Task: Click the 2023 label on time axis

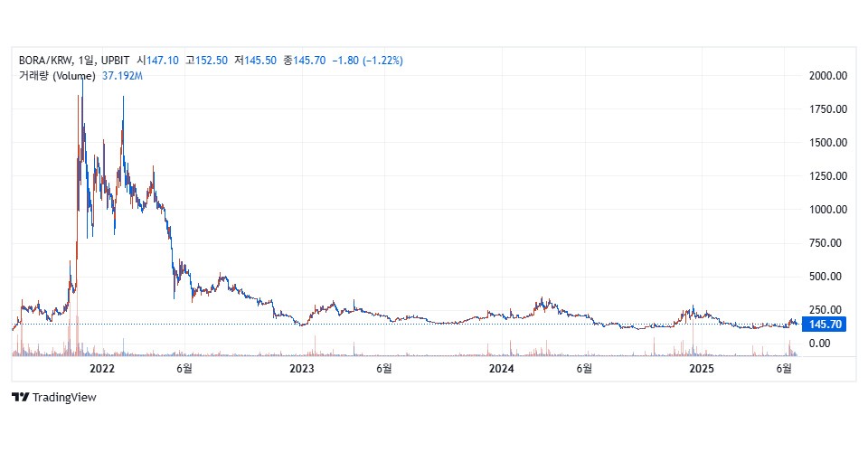Action: [x=301, y=369]
